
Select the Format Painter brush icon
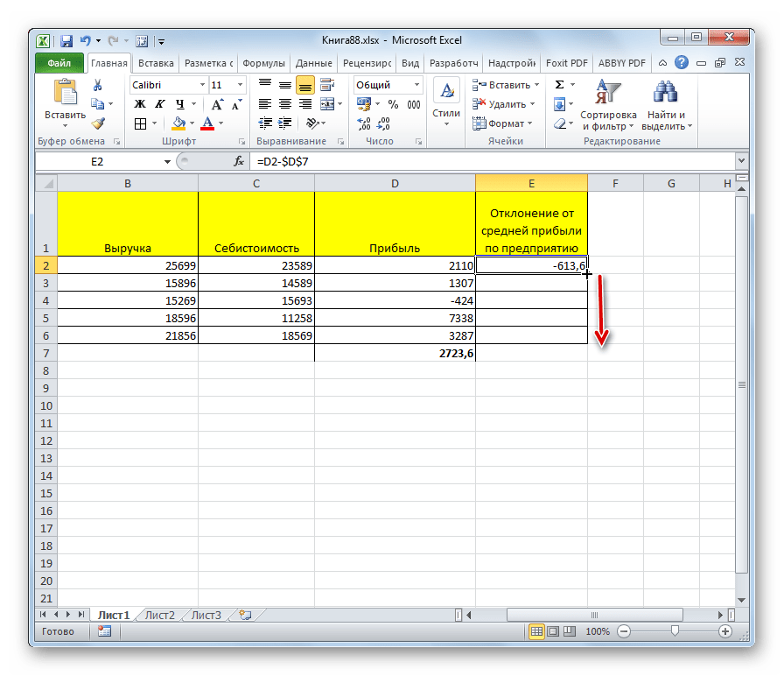click(98, 123)
